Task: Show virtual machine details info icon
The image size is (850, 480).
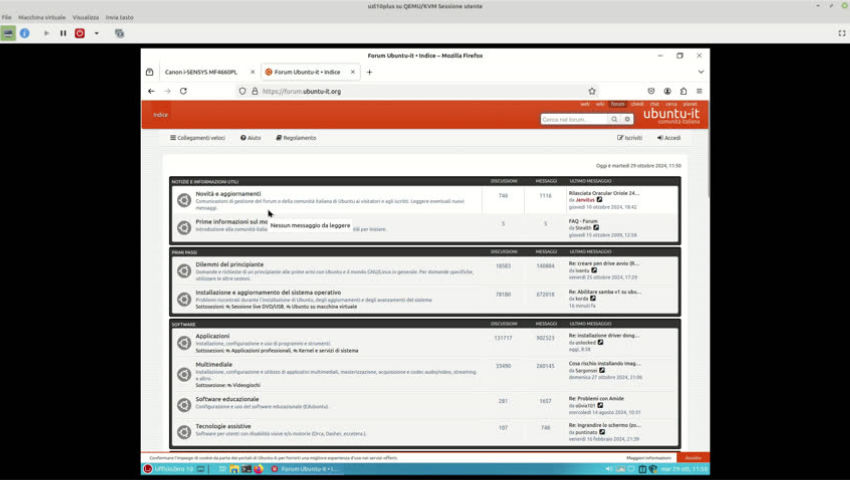Action: [25, 33]
